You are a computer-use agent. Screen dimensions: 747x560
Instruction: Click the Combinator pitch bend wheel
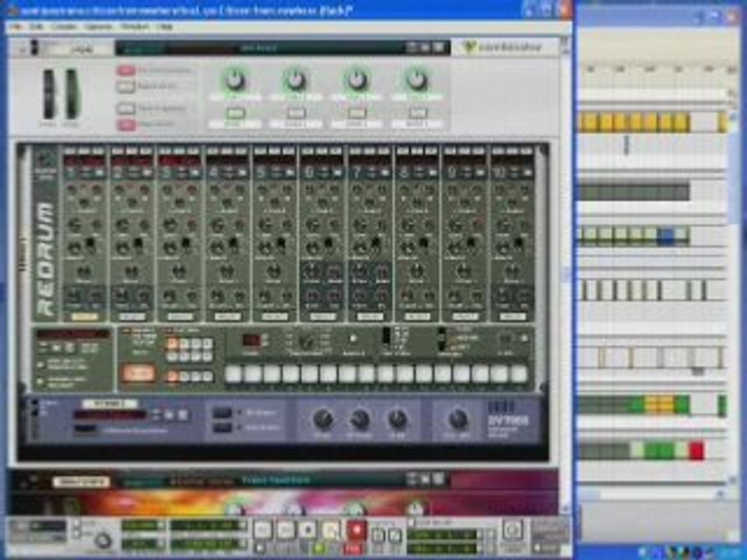(49, 94)
